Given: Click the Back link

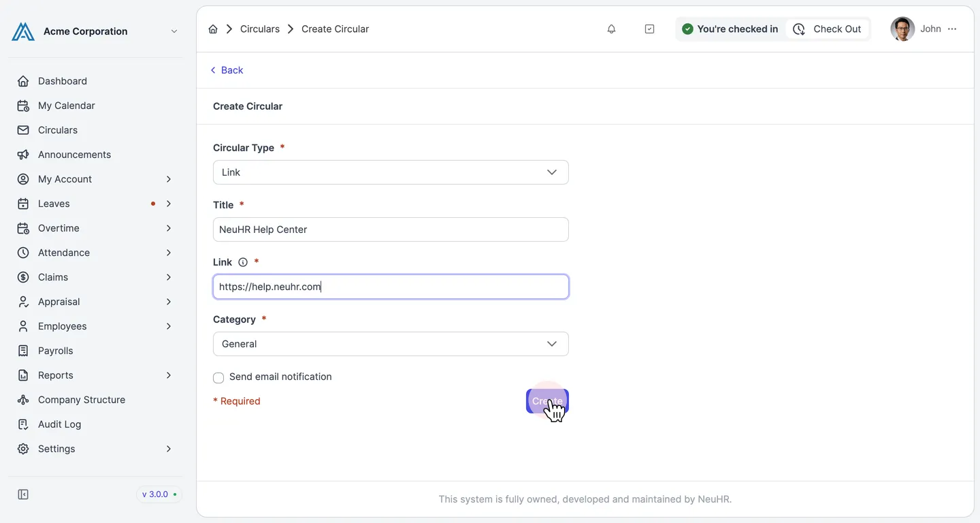Looking at the screenshot, I should click(x=226, y=70).
